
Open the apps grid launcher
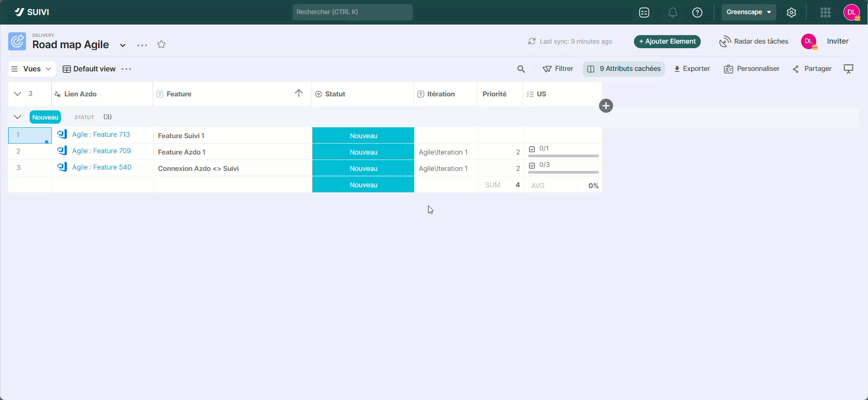(x=825, y=13)
